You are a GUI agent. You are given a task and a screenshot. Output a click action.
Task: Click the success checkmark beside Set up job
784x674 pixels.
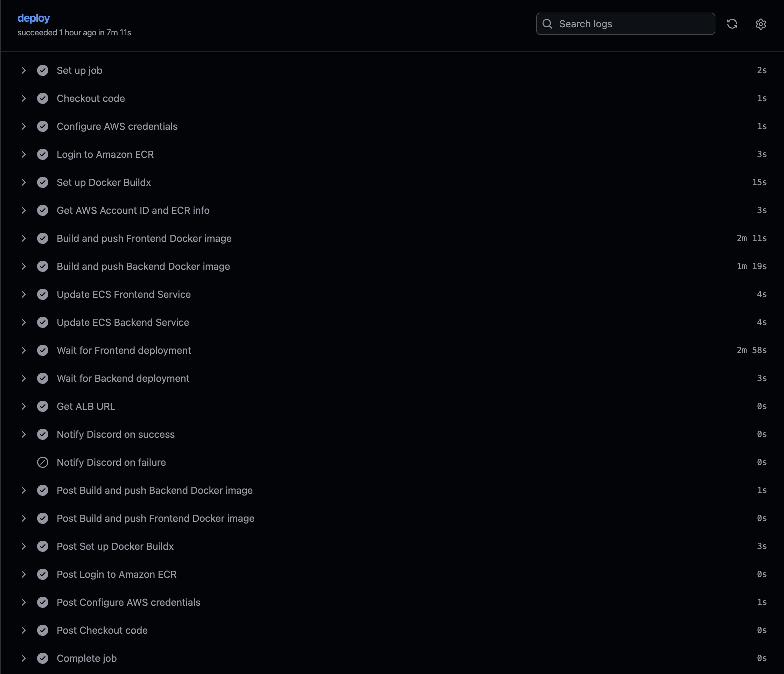43,70
